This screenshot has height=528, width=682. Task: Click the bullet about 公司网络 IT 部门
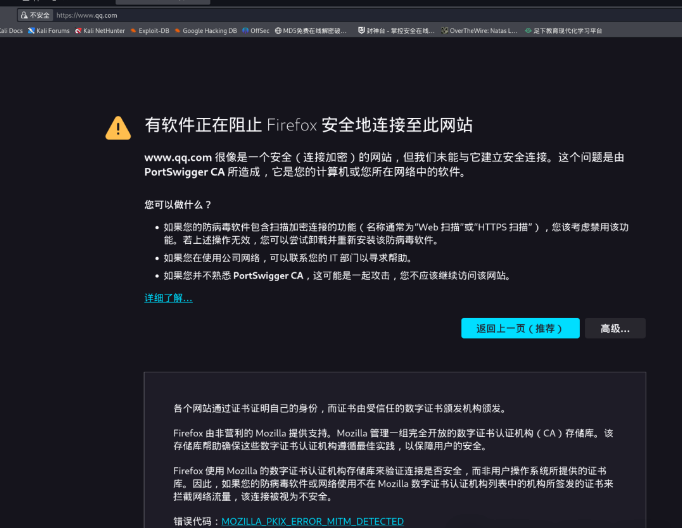point(288,258)
